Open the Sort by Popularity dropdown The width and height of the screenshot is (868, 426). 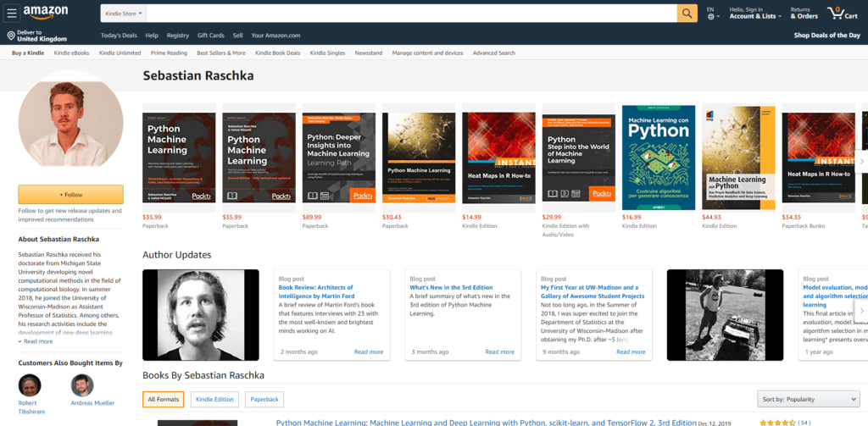808,399
